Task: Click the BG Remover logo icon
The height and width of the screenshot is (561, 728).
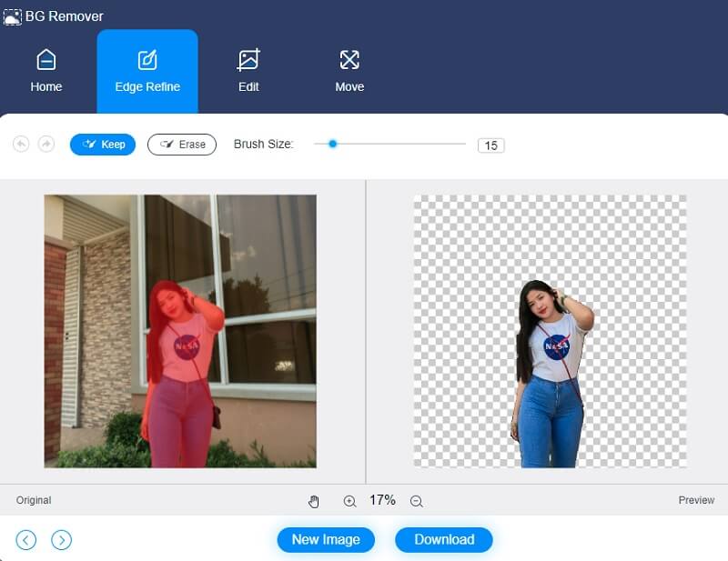Action: 13,16
